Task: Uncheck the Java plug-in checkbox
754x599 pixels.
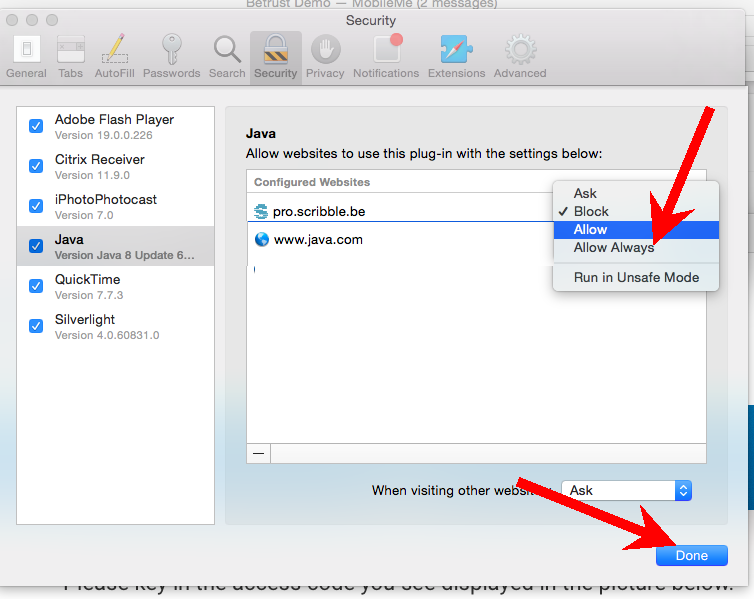Action: [x=36, y=246]
